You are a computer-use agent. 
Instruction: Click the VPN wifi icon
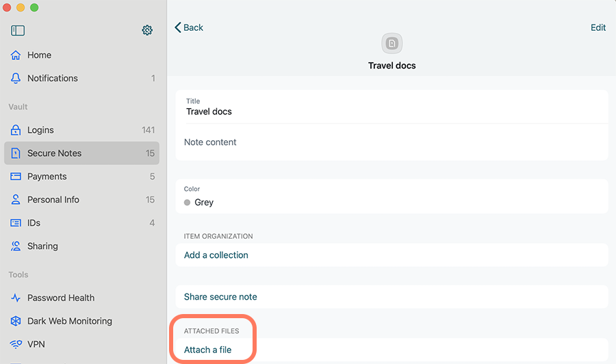16,344
